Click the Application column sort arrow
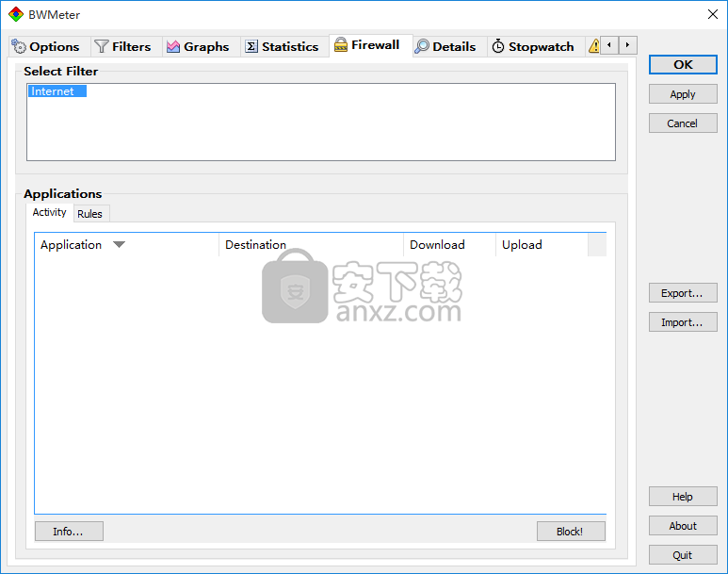The image size is (728, 574). click(x=120, y=244)
